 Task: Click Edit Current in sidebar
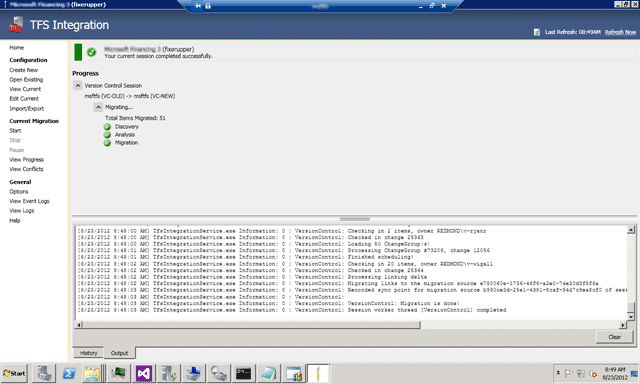point(24,99)
